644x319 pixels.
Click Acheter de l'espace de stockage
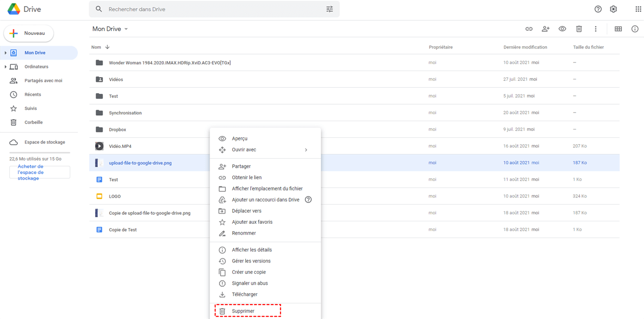(x=40, y=172)
